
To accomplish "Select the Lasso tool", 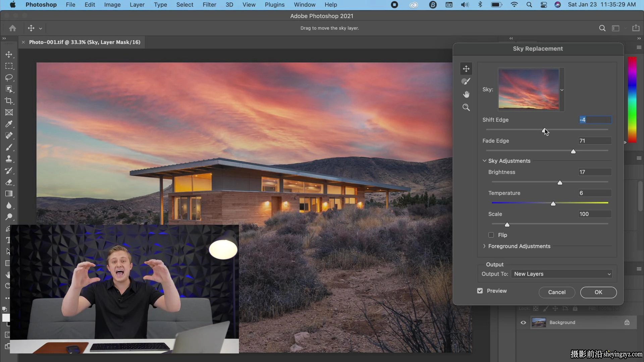I will 9,78.
